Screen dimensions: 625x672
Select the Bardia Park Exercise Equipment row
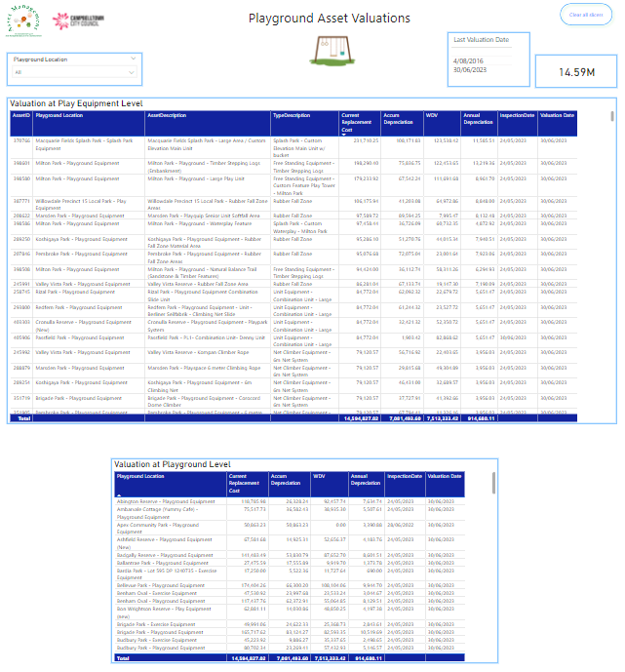tap(290, 574)
